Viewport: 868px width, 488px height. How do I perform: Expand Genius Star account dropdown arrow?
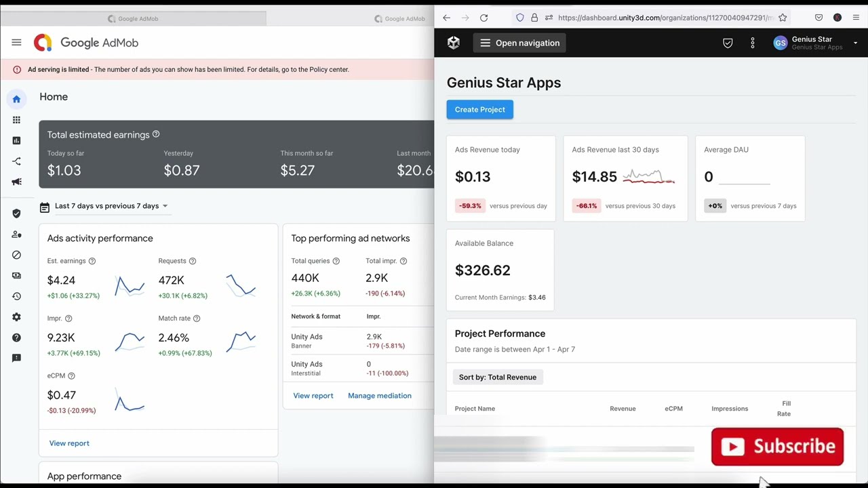855,43
